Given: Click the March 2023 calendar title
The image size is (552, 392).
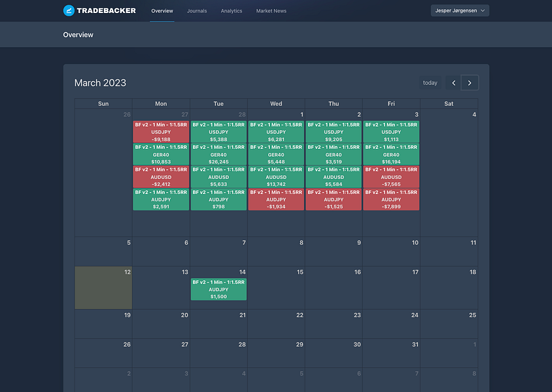Looking at the screenshot, I should pos(100,83).
